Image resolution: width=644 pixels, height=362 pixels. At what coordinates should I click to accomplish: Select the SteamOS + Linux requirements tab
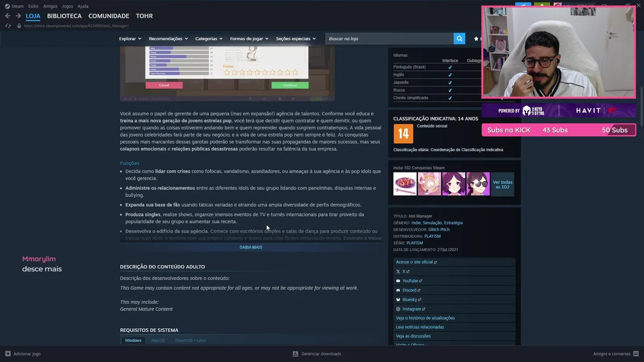pyautogui.click(x=191, y=340)
